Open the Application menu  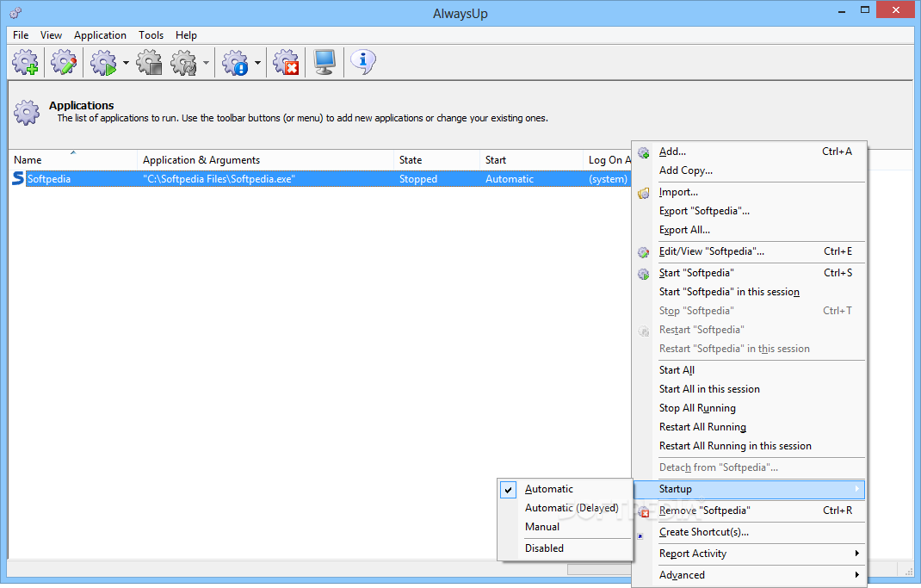click(x=100, y=35)
